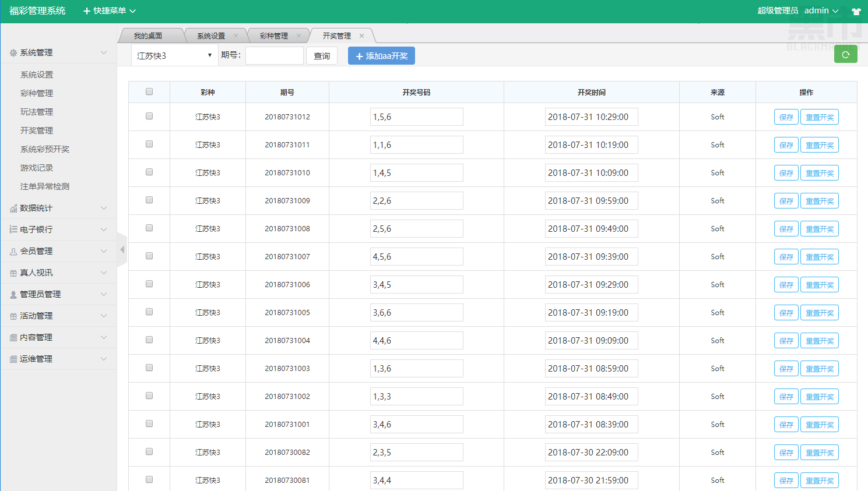Select checkbox for 期号 20180731010
The height and width of the screenshot is (491, 868).
pos(149,172)
